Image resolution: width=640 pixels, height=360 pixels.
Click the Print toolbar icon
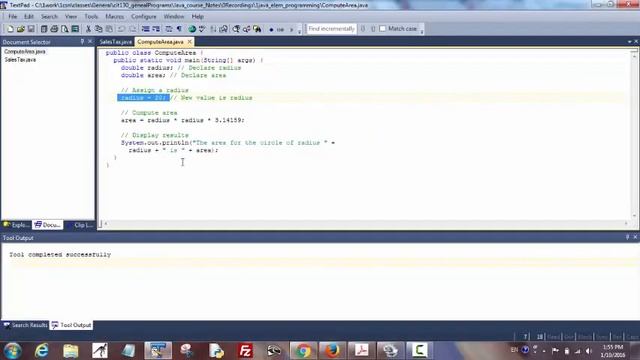point(54,29)
